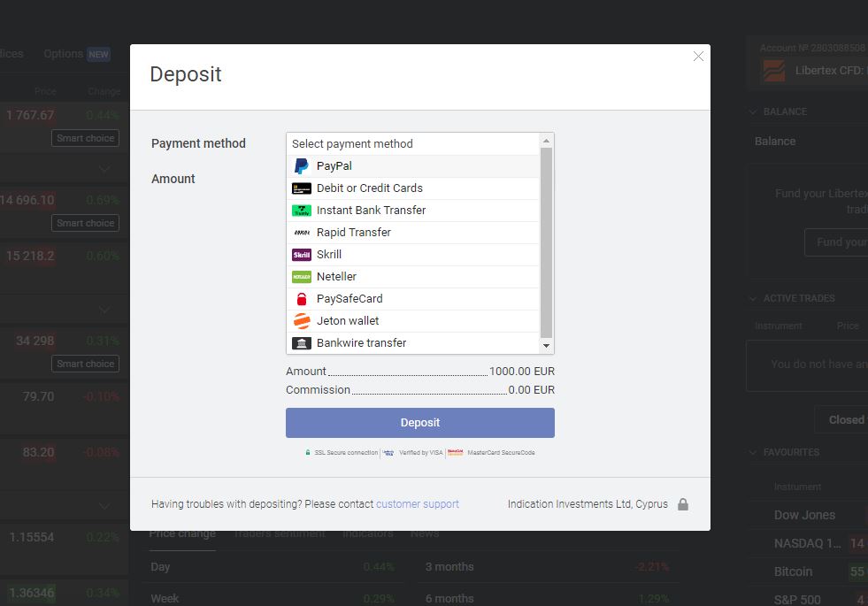
Task: Click the payment list scrollbar thumb
Action: pyautogui.click(x=547, y=242)
